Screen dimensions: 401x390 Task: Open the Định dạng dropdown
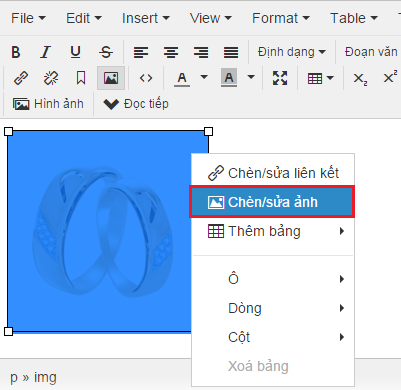291,52
